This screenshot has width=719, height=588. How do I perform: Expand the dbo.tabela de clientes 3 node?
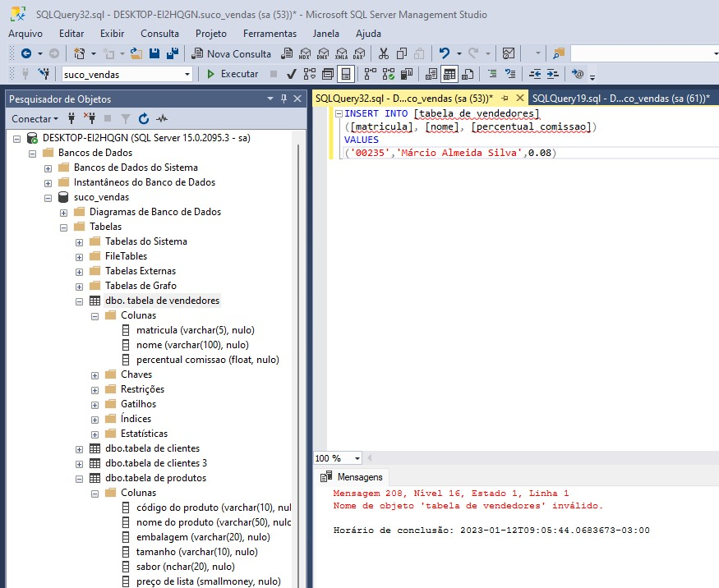click(80, 464)
